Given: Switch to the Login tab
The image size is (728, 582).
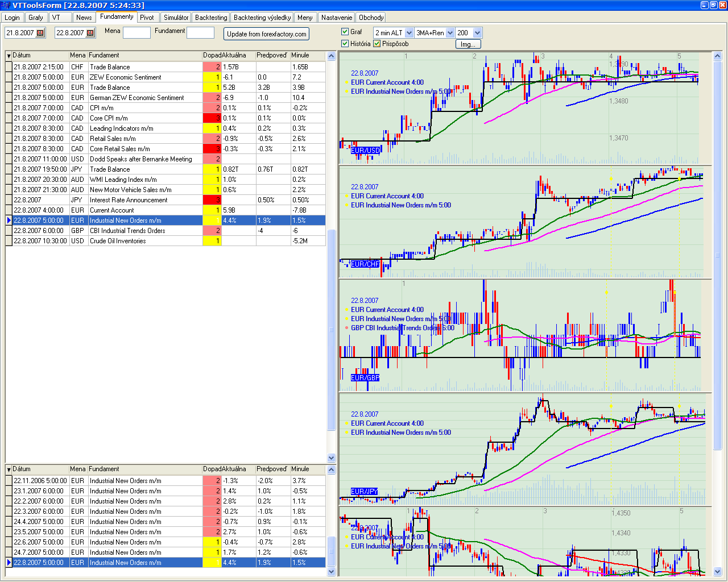Looking at the screenshot, I should coord(12,18).
